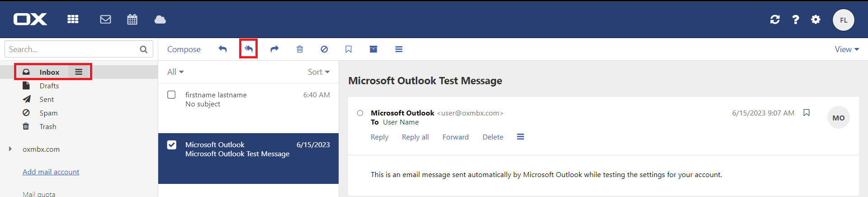The image size is (868, 197).
Task: Mark as spam using toolbar icon
Action: [324, 49]
